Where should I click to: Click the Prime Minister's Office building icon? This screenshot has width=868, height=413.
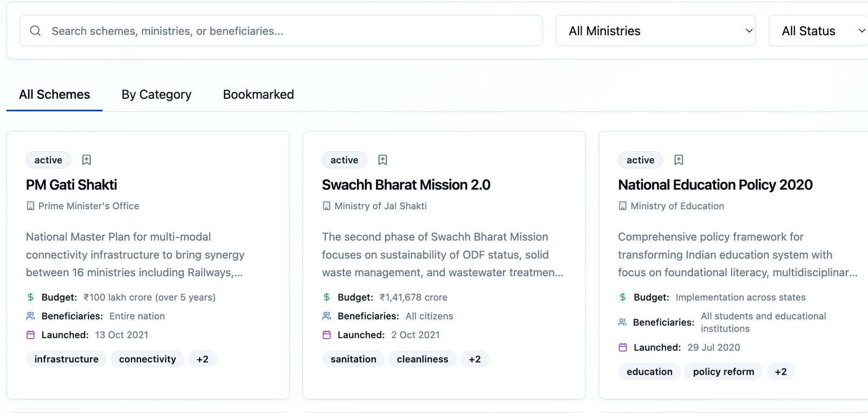[x=30, y=206]
